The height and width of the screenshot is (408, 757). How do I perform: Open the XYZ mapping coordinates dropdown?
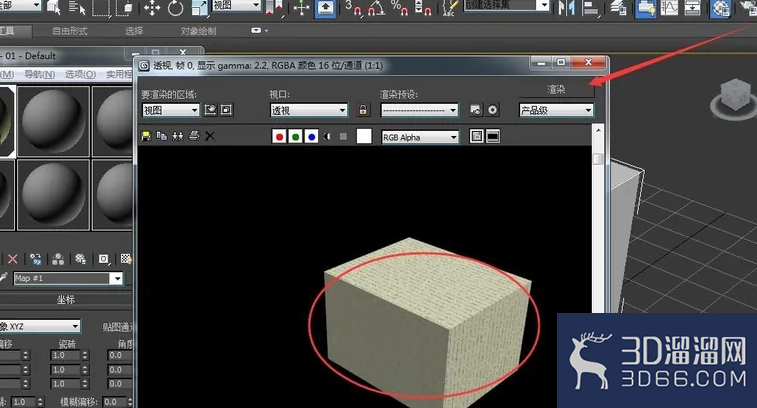pyautogui.click(x=40, y=326)
